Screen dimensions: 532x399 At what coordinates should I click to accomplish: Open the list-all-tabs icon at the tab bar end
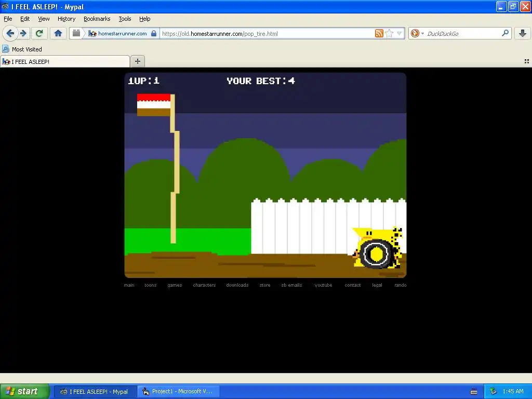(x=527, y=61)
